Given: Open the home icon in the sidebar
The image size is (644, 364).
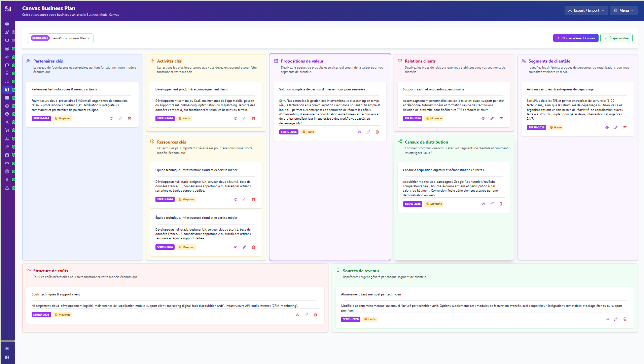Looking at the screenshot, I should 7,24.
